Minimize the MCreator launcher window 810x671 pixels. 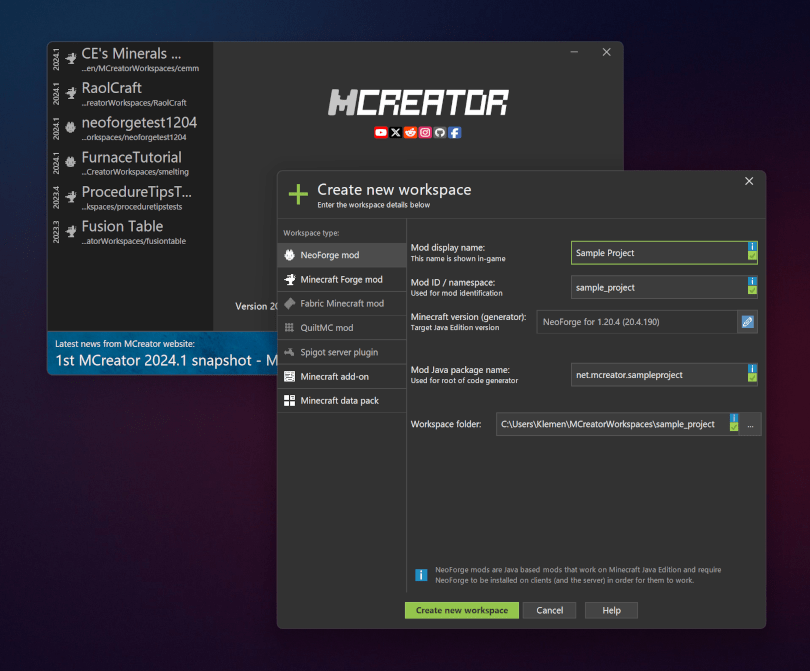coord(574,52)
